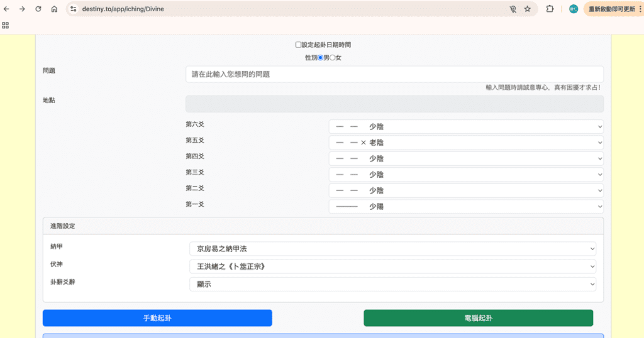Select the 女 gender radio button

point(333,58)
